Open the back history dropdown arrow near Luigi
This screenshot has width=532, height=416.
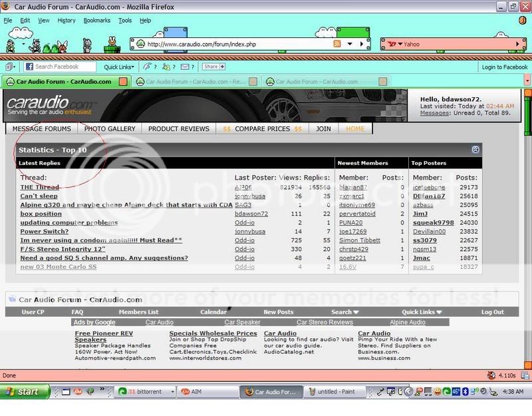[23, 44]
